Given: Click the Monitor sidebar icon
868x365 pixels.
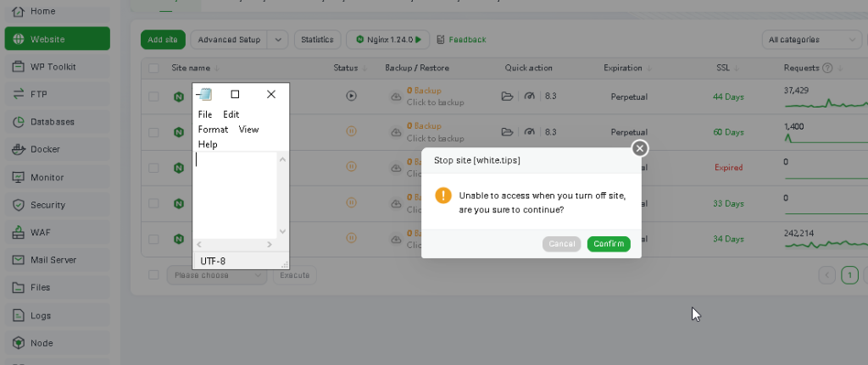Looking at the screenshot, I should click(19, 177).
